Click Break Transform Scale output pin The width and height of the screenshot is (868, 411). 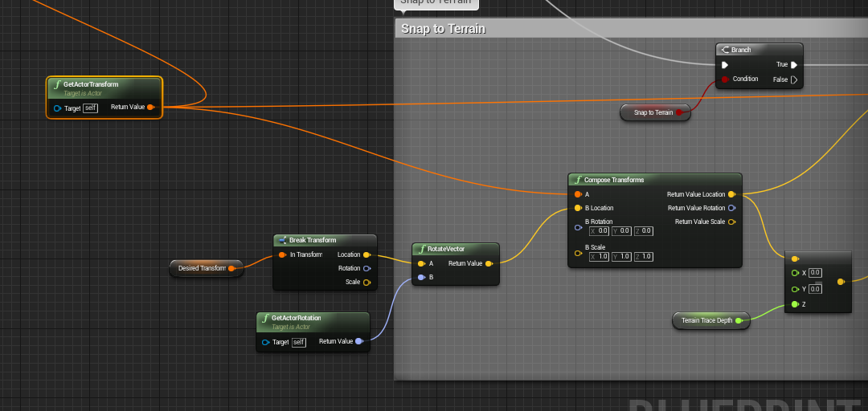pos(366,282)
